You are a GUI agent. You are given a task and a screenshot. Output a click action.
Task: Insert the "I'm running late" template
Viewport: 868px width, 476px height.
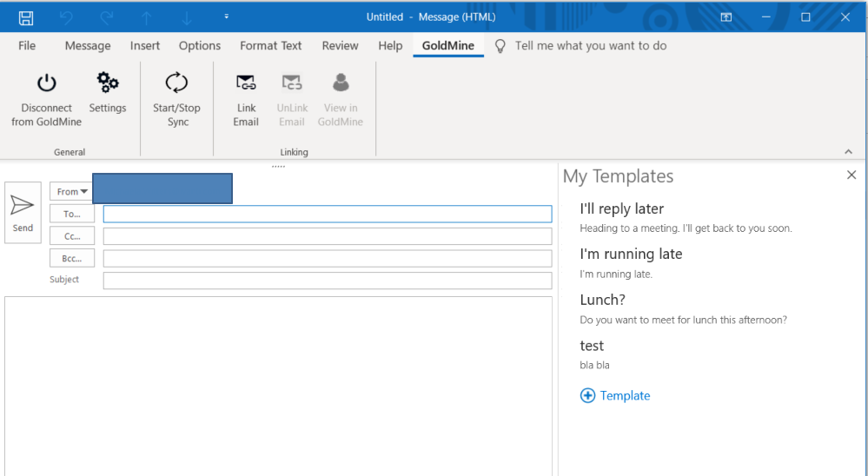(631, 255)
